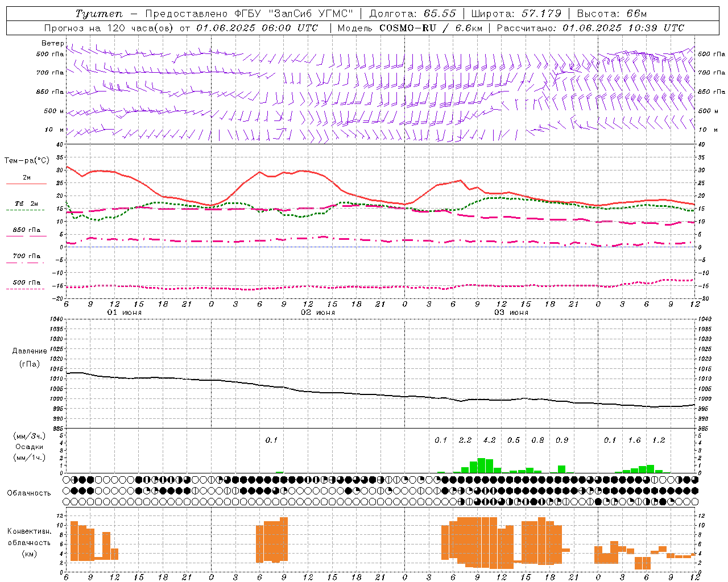This screenshot has height=582, width=728.
Task: Click the "2м" temperature legend entry
Action: (27, 177)
